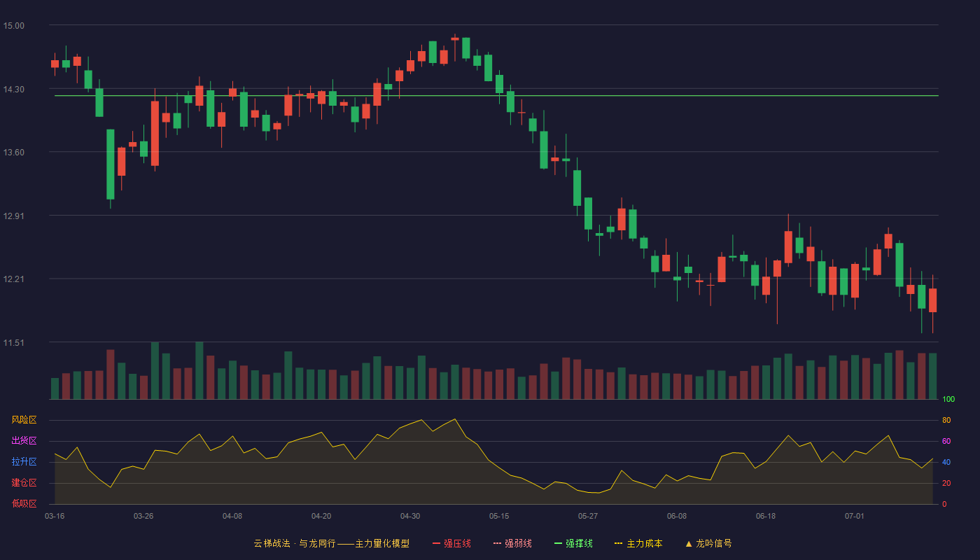Toggle the 强压线 legend item
This screenshot has width=980, height=560.
(451, 543)
